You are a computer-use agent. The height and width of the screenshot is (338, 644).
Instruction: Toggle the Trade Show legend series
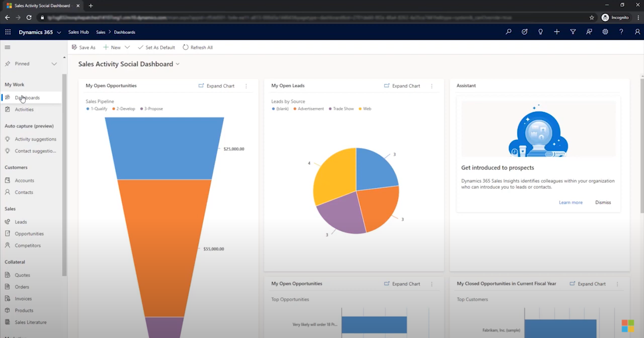click(x=343, y=109)
